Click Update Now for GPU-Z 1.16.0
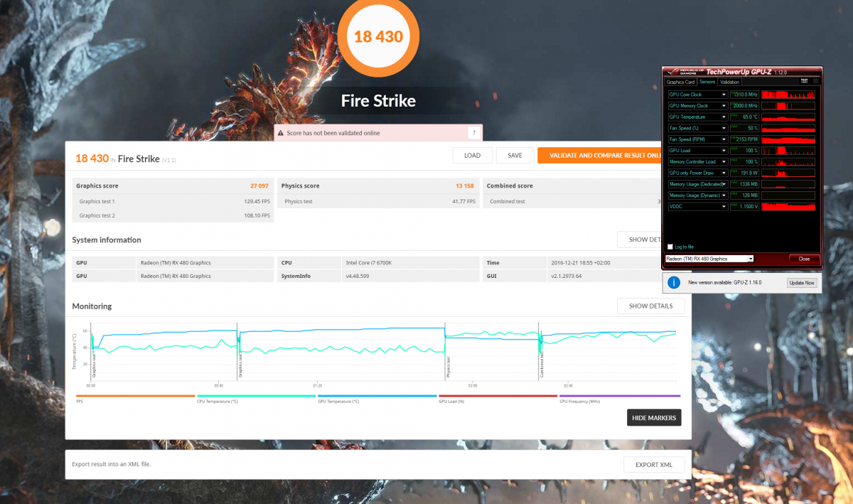 click(x=801, y=282)
